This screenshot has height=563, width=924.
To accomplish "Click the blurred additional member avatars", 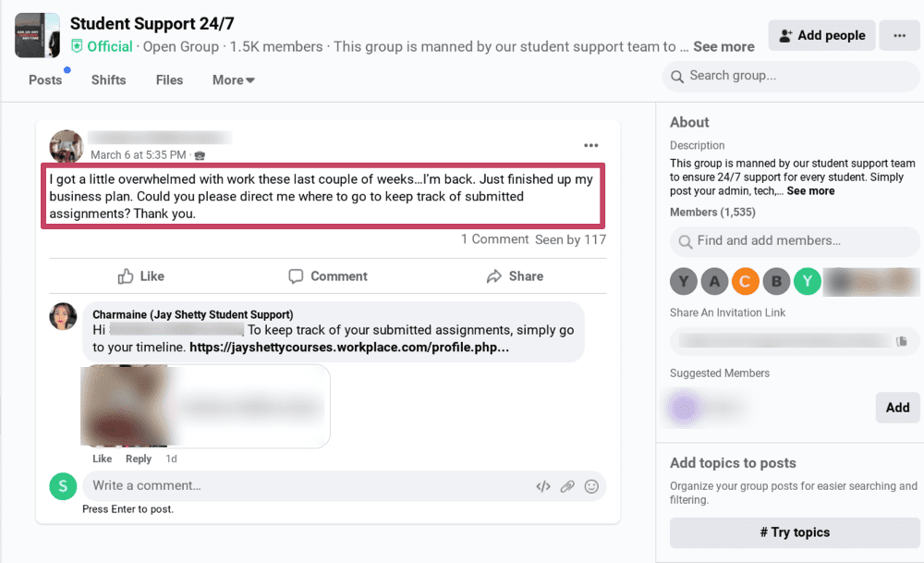I will pos(871,282).
